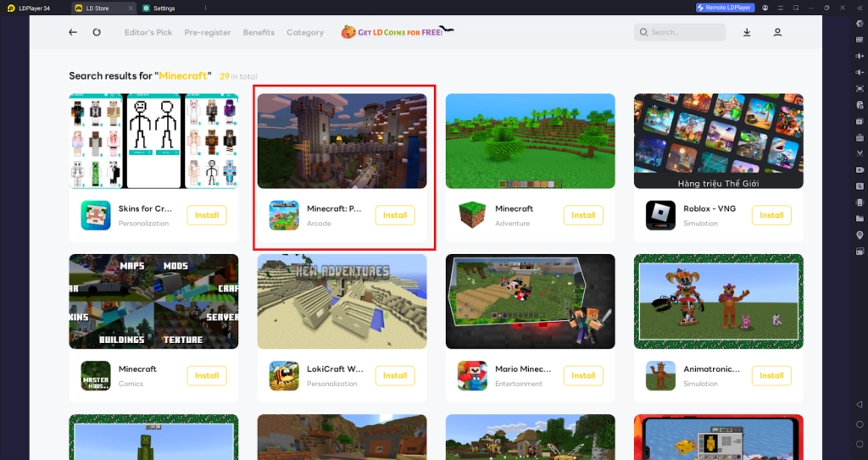
Task: Open the Mario Minec... gameplay thumbnail
Action: pyautogui.click(x=531, y=302)
